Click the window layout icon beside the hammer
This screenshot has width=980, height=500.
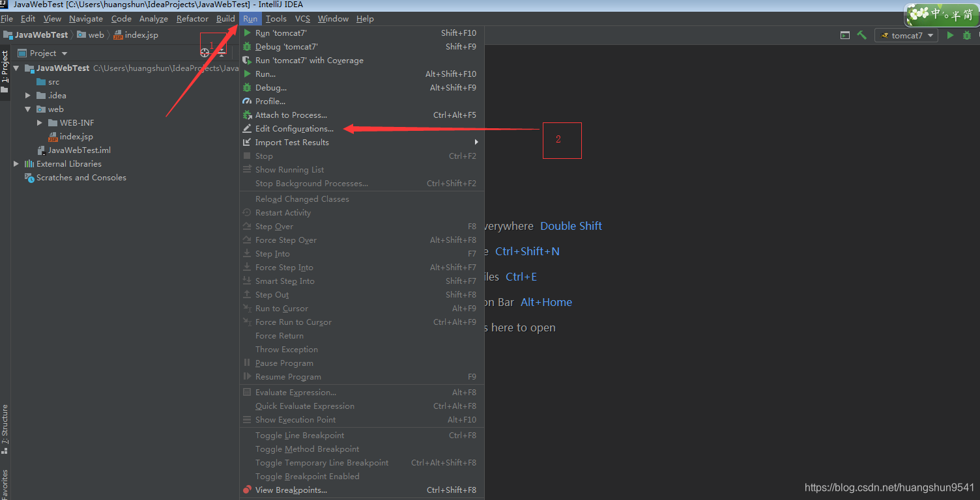click(x=845, y=35)
